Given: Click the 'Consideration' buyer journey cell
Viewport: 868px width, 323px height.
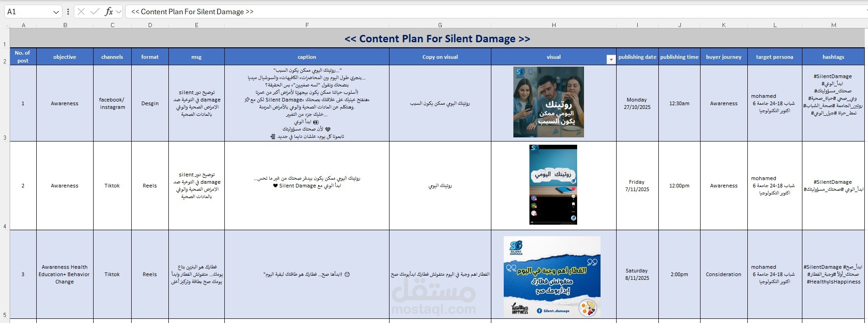Looking at the screenshot, I should click(x=724, y=274).
